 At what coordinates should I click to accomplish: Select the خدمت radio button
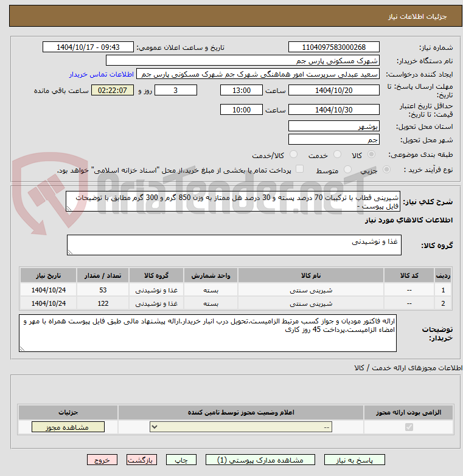point(337,154)
